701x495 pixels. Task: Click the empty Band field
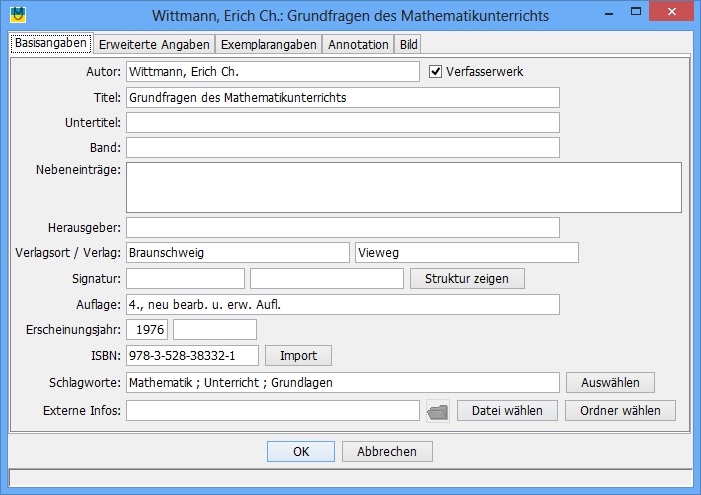(343, 148)
